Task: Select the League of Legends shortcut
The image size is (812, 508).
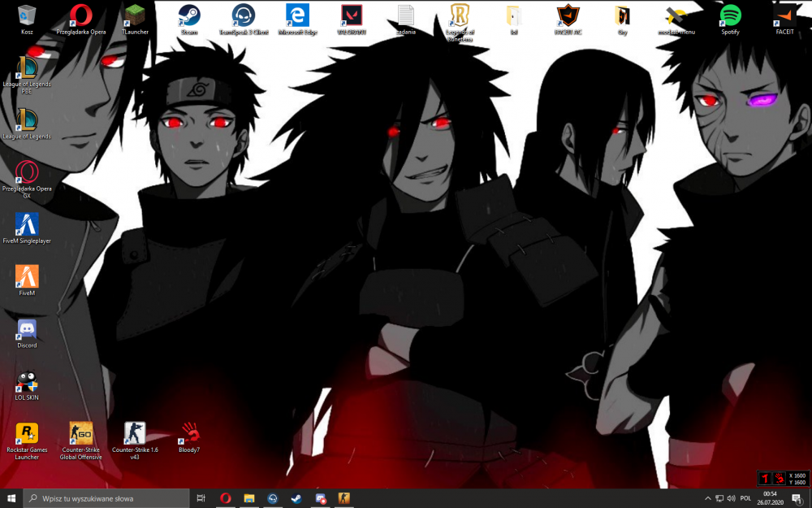Action: click(x=27, y=124)
